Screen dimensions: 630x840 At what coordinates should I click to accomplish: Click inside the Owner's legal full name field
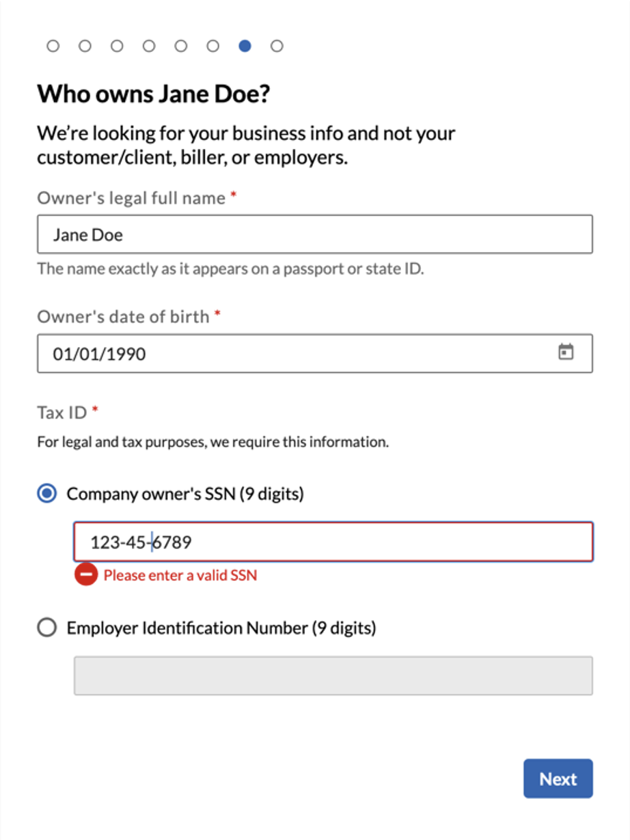pos(314,234)
